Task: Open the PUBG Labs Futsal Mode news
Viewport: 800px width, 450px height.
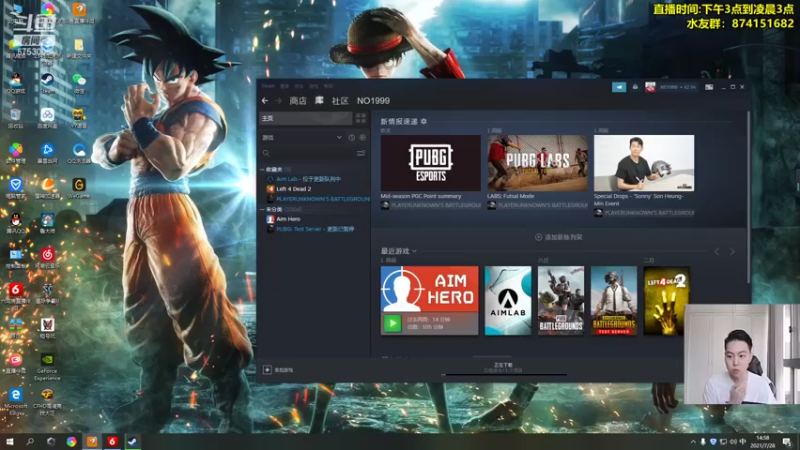Action: point(537,163)
